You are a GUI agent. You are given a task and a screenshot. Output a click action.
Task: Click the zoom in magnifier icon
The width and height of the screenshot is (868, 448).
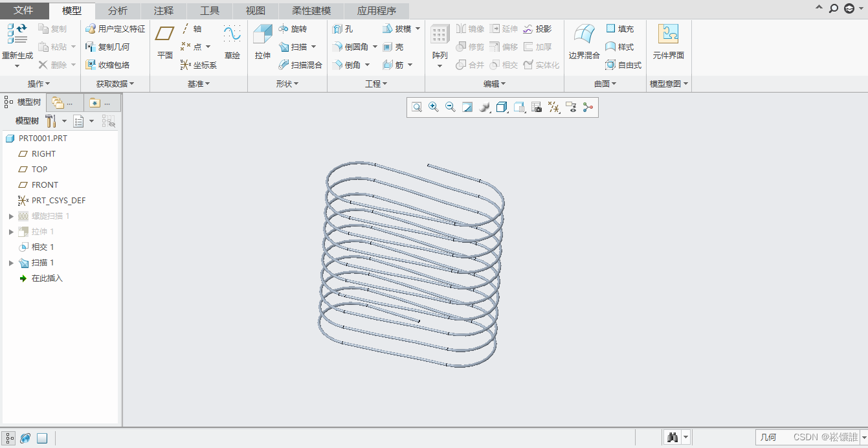tap(434, 107)
